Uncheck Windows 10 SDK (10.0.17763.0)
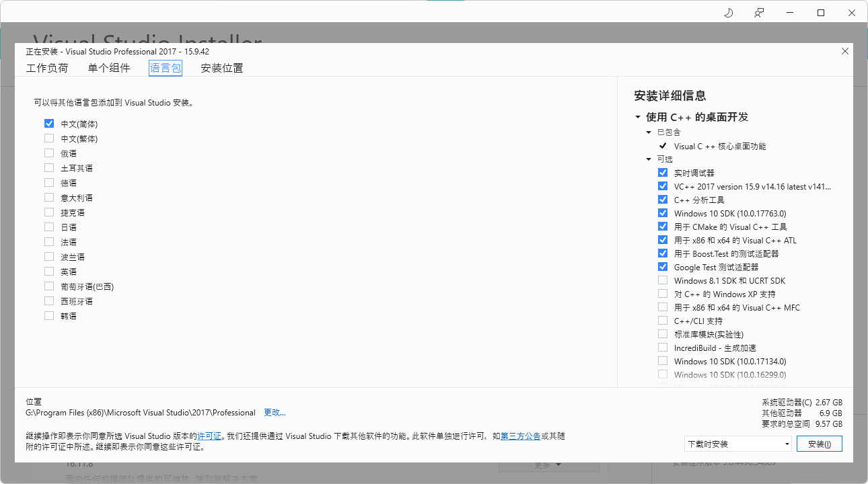Viewport: 868px width, 484px height. pos(663,213)
